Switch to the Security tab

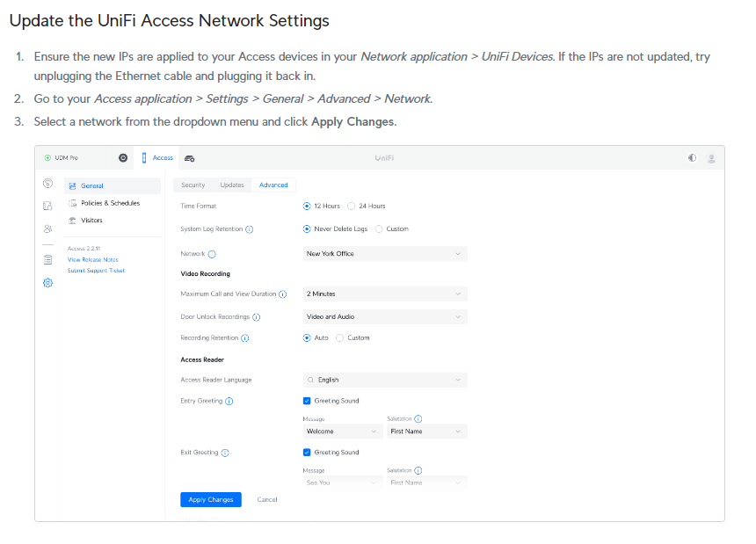[x=193, y=185]
